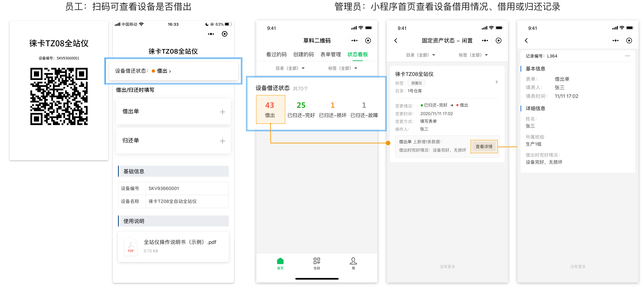Switch to 看过的码 tab
The height and width of the screenshot is (288, 644).
(x=276, y=54)
